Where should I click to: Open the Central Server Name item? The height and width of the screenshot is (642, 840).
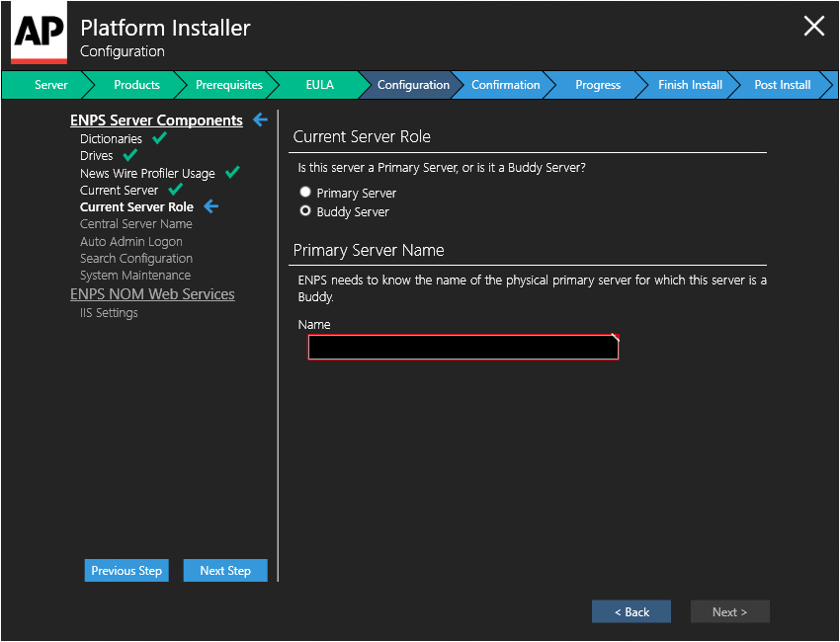[136, 224]
